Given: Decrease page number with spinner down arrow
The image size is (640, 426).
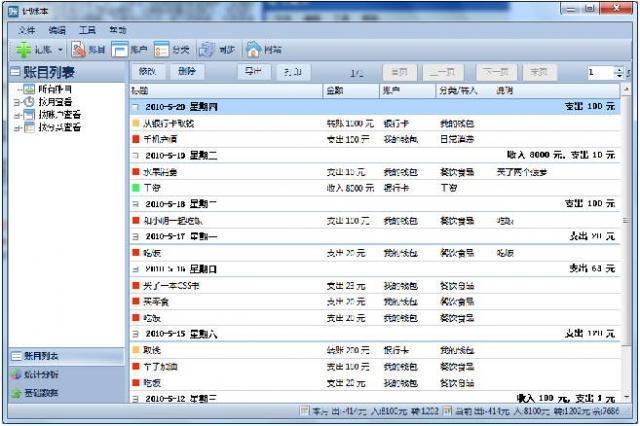Looking at the screenshot, I should tap(619, 76).
